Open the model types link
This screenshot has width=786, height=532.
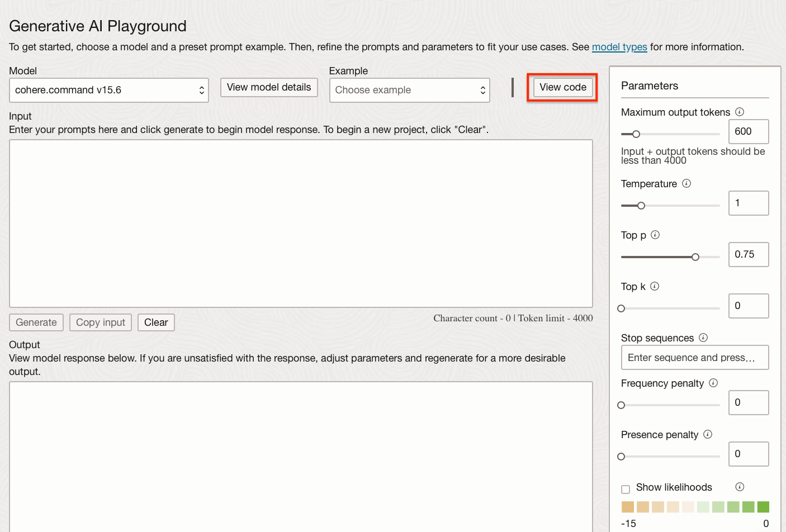pos(619,47)
